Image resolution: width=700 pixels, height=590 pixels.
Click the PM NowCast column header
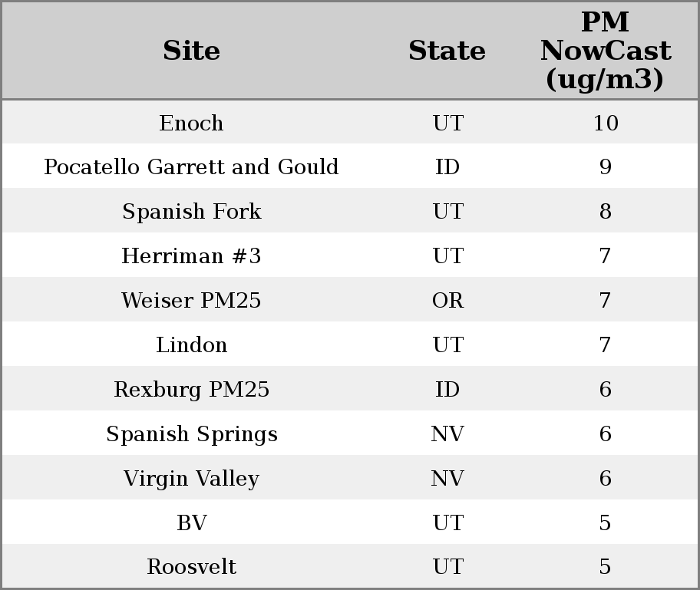pyautogui.click(x=605, y=51)
